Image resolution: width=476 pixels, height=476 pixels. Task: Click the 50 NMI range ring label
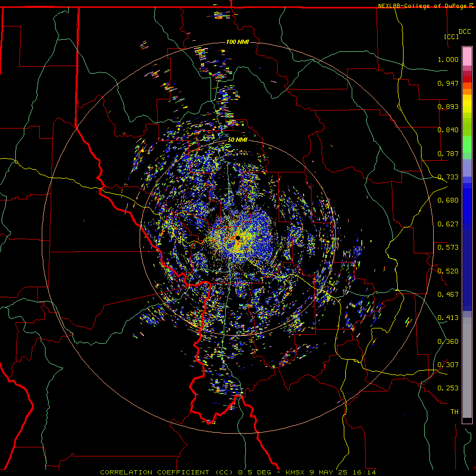point(237,140)
